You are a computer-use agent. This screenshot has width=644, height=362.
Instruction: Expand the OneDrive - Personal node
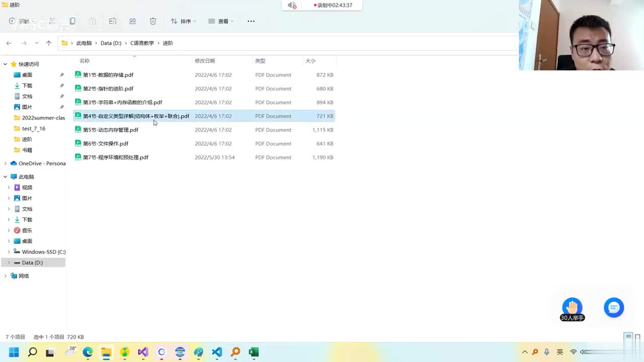(6, 163)
